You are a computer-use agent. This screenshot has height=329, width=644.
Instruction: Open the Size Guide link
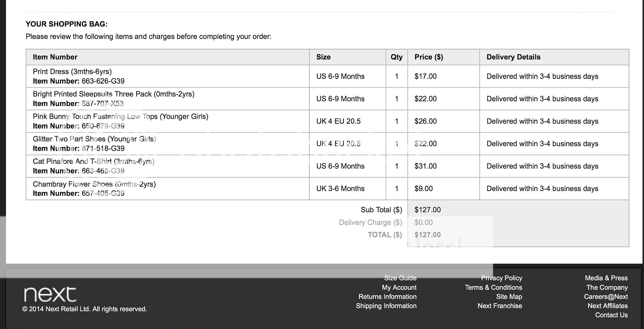[x=400, y=278]
